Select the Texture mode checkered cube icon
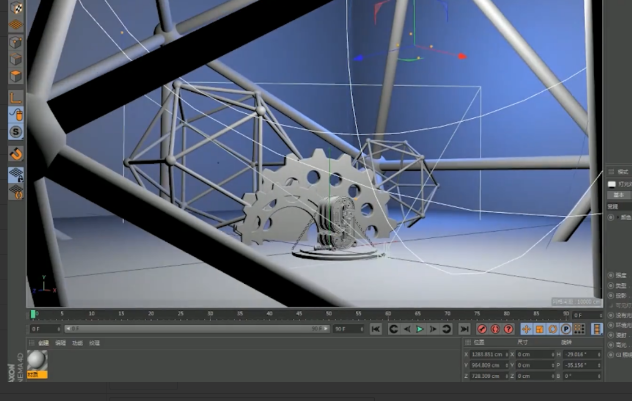Viewport: 632px width, 401px height. [16, 7]
